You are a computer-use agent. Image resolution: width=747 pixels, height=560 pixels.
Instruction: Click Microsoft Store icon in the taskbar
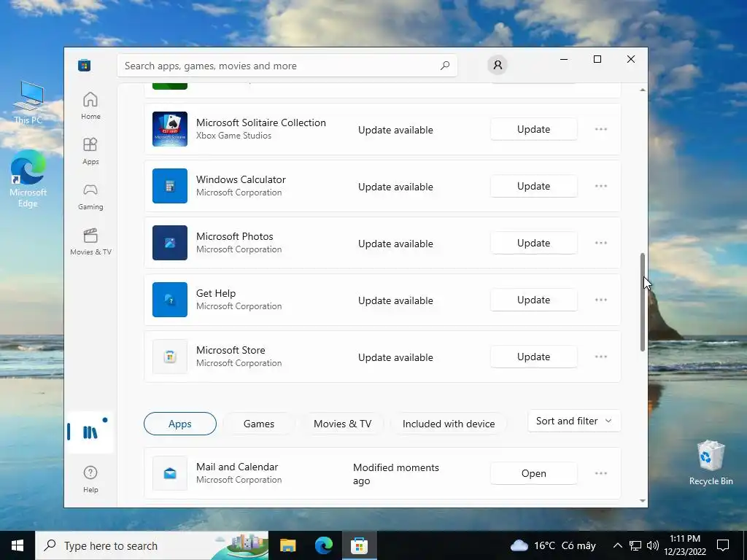click(x=359, y=545)
